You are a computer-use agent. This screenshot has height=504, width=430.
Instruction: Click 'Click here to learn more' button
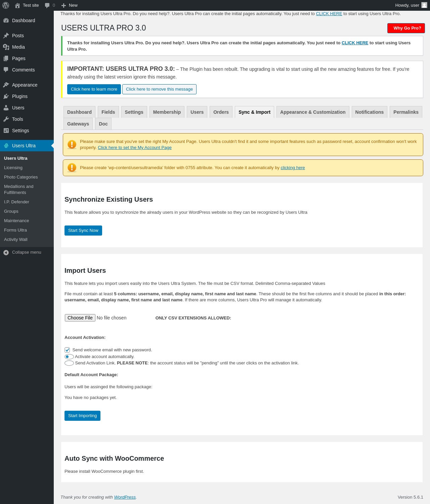[x=94, y=89]
